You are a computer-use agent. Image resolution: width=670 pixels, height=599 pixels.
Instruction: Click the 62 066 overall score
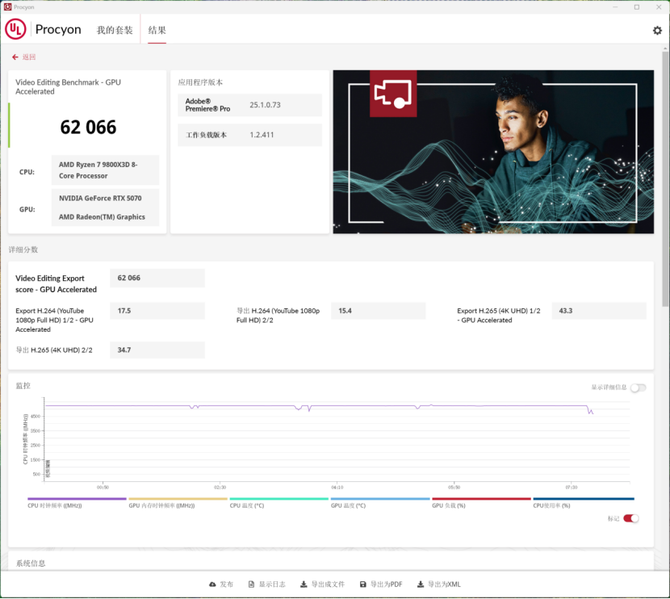point(88,127)
